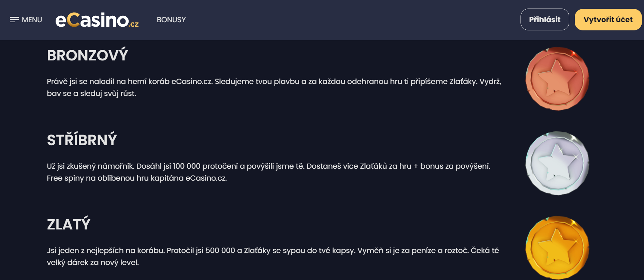Select the BRONZOVÝ heading

[88, 55]
